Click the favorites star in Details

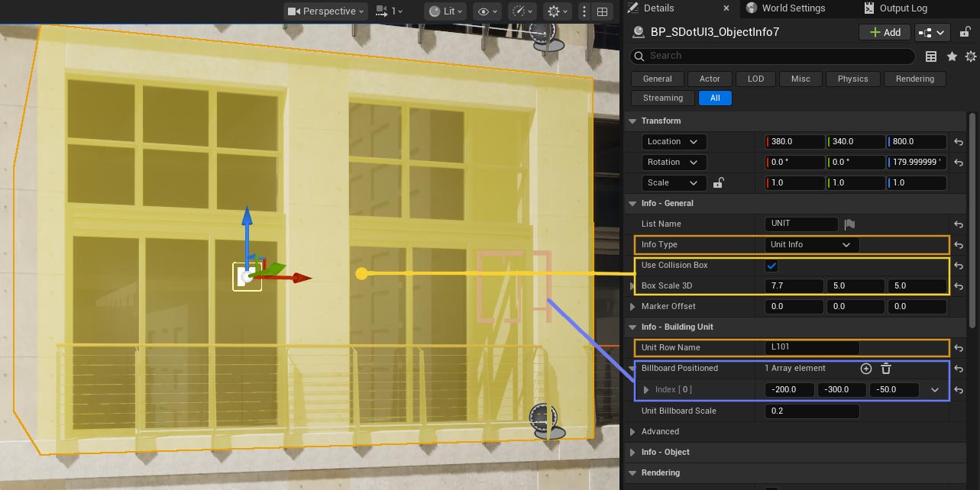[952, 56]
